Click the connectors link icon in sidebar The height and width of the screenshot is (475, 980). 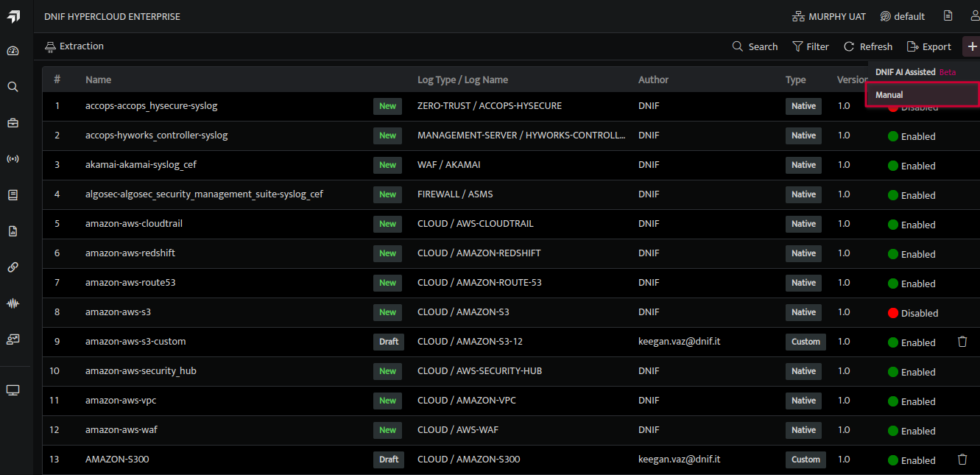[13, 267]
